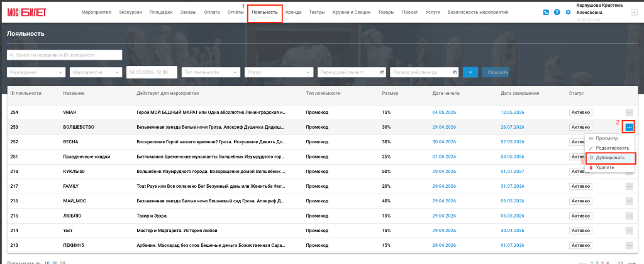The width and height of the screenshot is (644, 264).
Task: Open three-dots actions menu for ПЕКИН15 row
Action: 629,246
